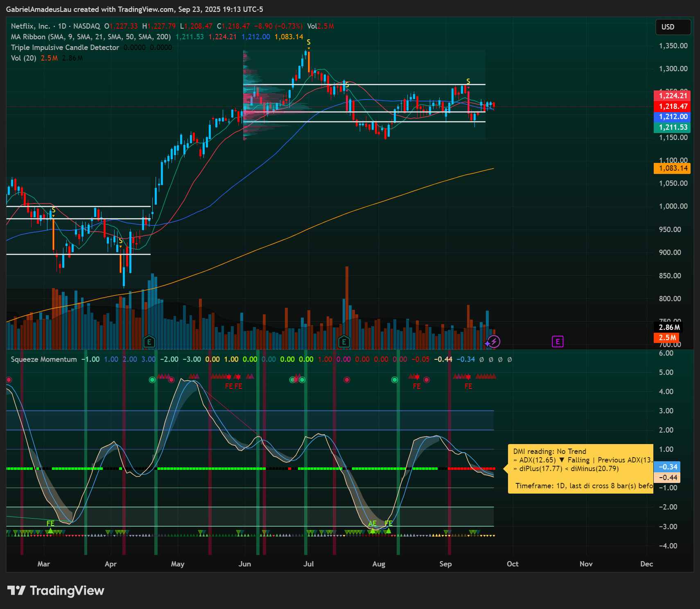Click the pink circle marker at far left of oscillator

pos(9,380)
